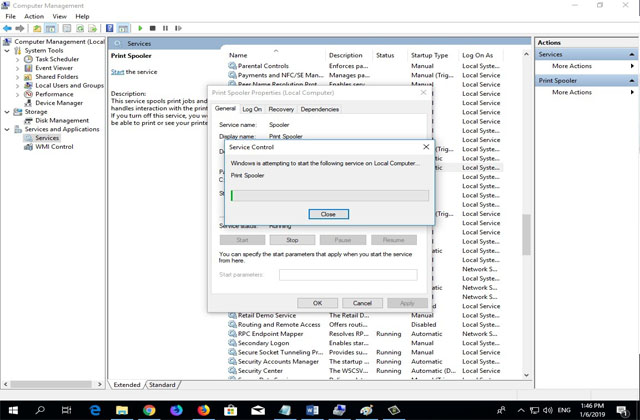Click the Start the service link
640x420 pixels.
tap(118, 72)
